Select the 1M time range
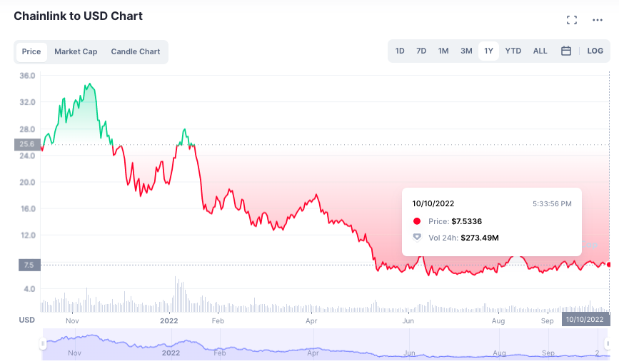The width and height of the screenshot is (619, 364). 443,51
